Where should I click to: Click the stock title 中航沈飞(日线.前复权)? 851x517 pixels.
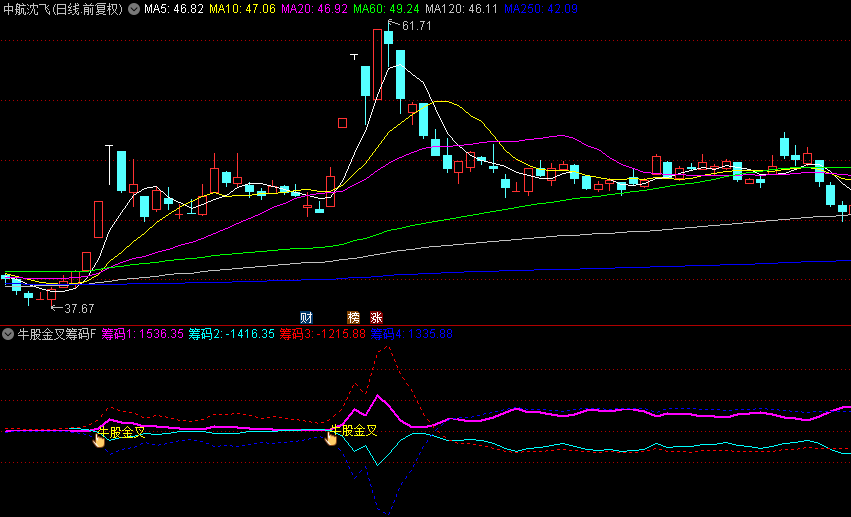[x=63, y=9]
